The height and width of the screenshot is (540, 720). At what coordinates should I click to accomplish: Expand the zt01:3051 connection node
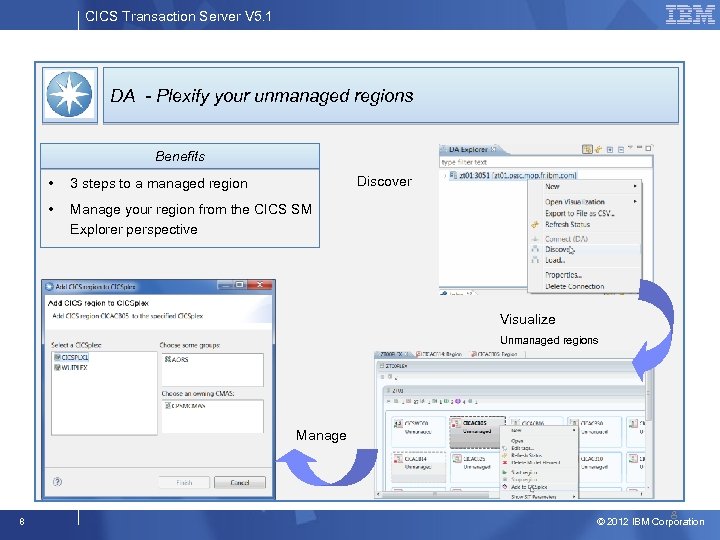(x=444, y=175)
